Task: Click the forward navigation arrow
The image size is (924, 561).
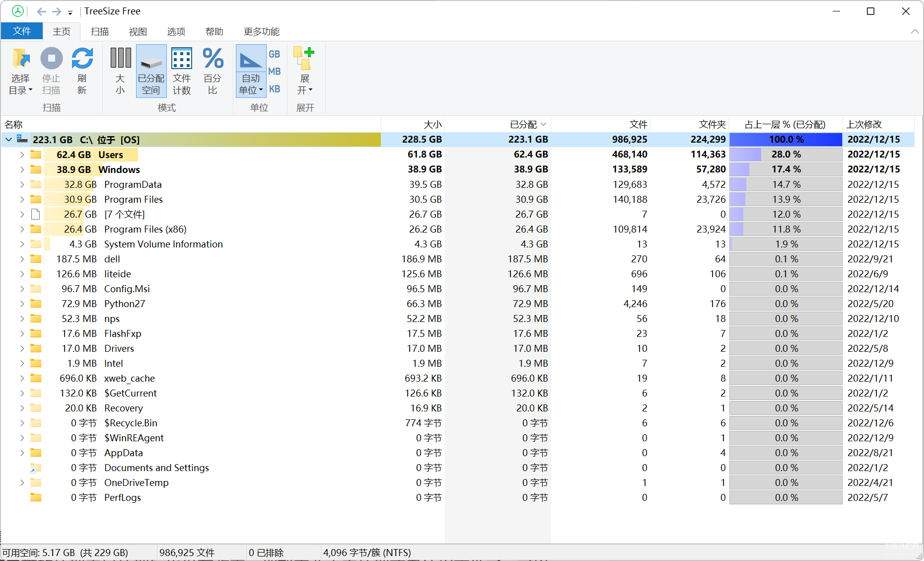Action: coord(57,11)
